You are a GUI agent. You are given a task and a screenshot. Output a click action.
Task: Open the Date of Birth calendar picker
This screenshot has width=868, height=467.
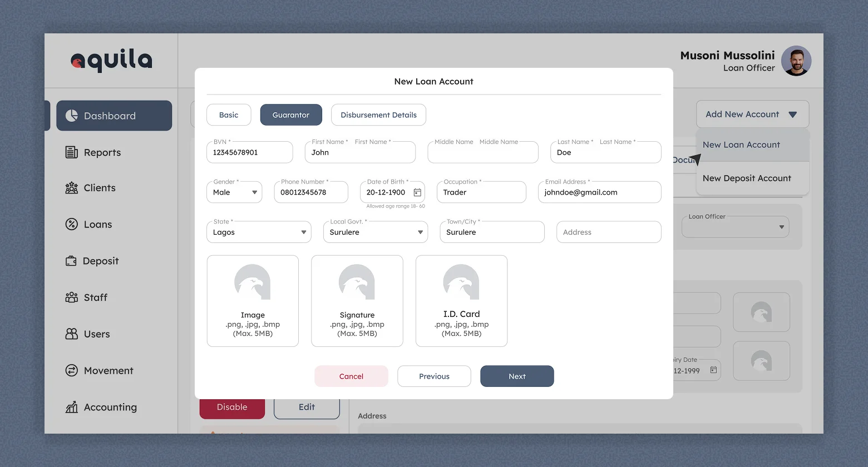(x=417, y=192)
